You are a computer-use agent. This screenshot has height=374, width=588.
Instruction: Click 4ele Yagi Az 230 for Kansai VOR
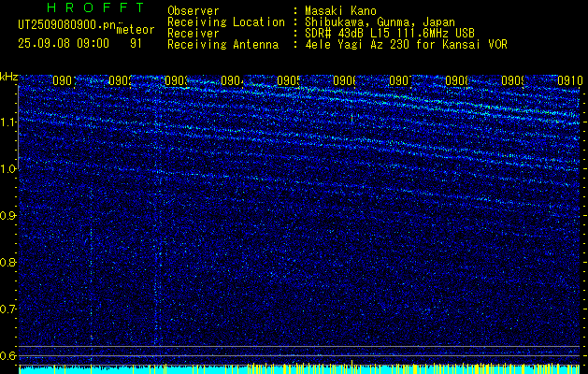(x=406, y=45)
